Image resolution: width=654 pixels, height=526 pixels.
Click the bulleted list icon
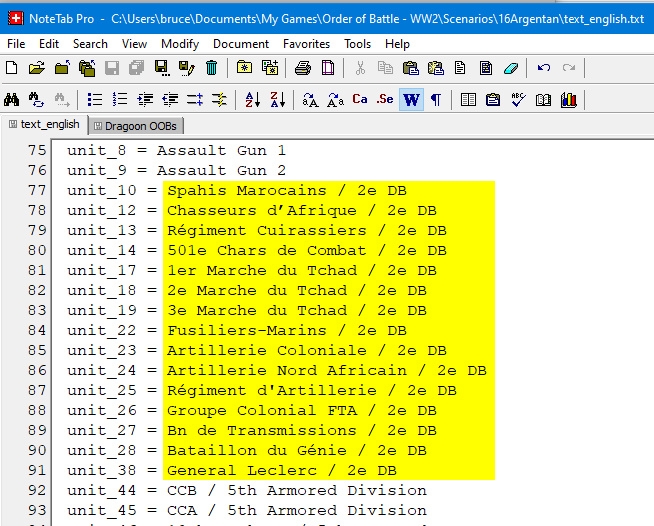95,99
